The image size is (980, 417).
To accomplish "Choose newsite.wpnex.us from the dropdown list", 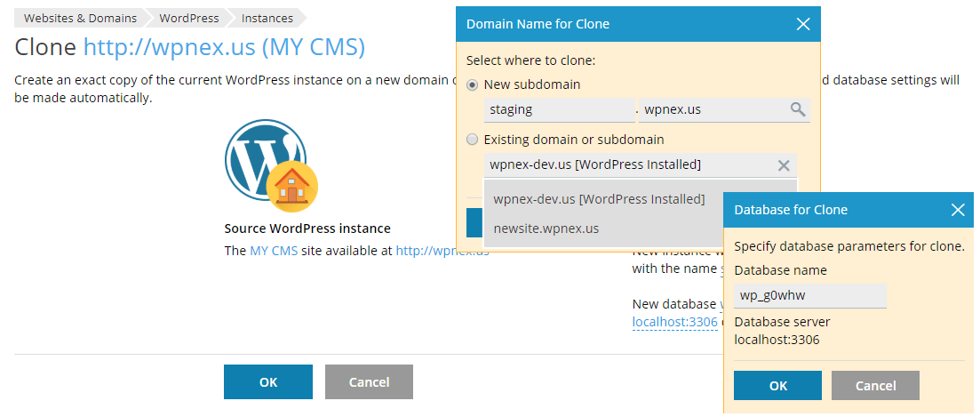I will click(x=546, y=229).
